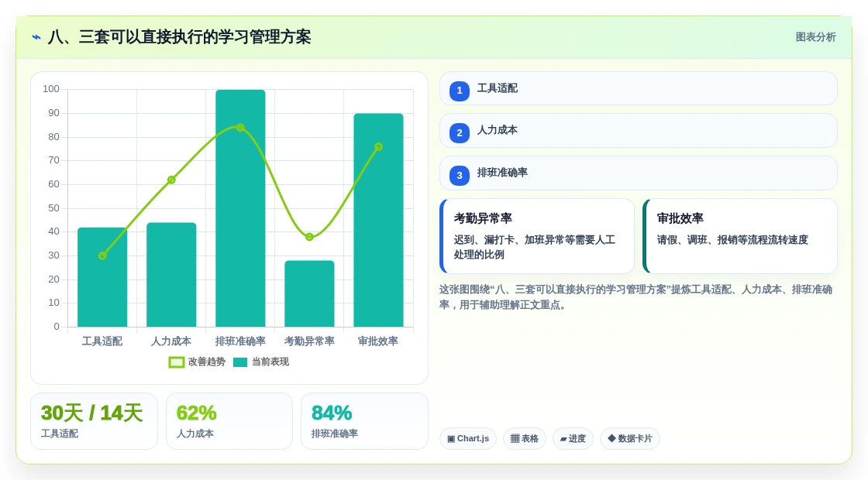
Task: Click the summary paragraph starting 这张图围绕
Action: click(x=636, y=297)
